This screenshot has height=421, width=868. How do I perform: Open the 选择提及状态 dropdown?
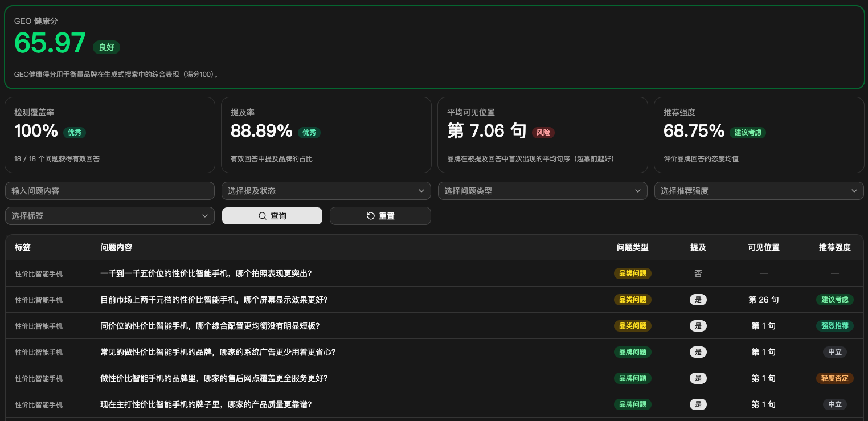pyautogui.click(x=326, y=191)
